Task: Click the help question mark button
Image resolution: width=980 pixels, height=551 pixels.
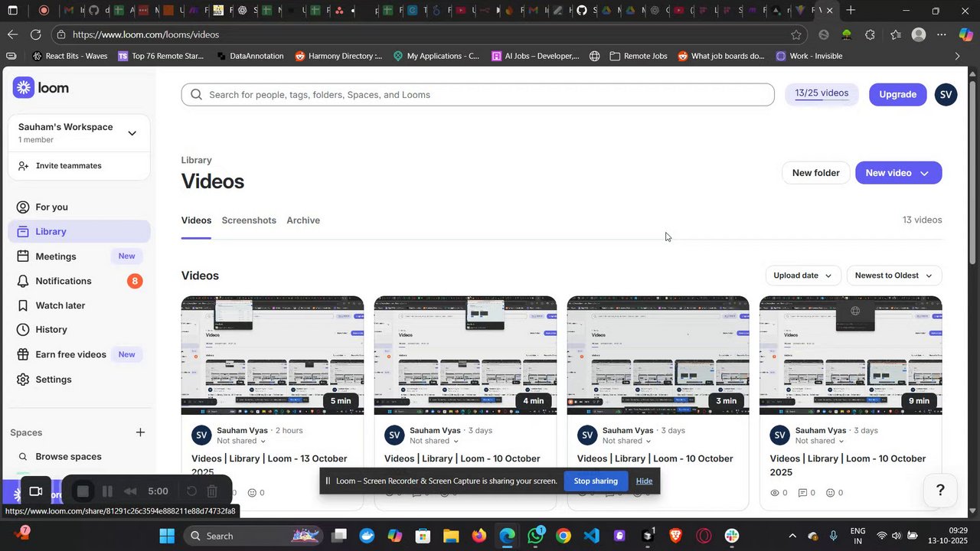Action: click(941, 491)
